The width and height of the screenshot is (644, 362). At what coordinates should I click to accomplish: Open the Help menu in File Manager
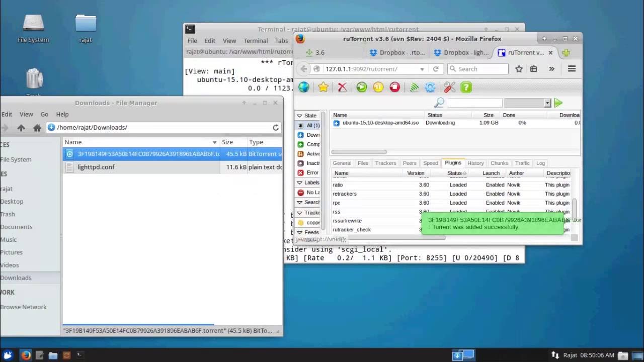[x=62, y=114]
